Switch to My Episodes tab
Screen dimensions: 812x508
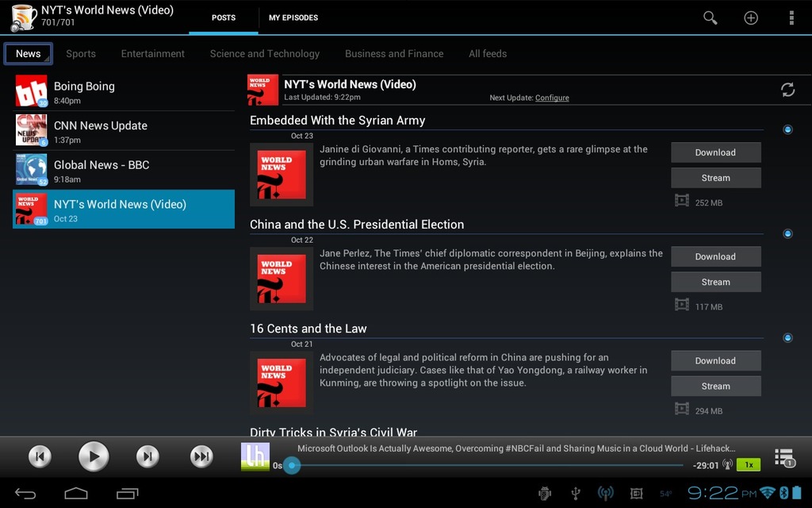[x=293, y=17]
